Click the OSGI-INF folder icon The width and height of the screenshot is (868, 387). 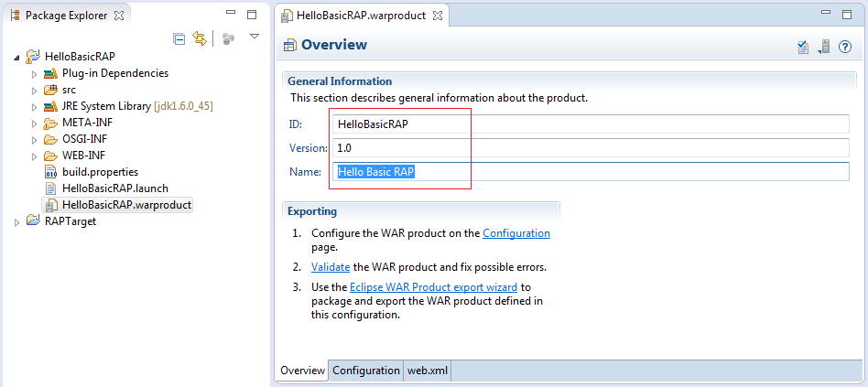51,139
